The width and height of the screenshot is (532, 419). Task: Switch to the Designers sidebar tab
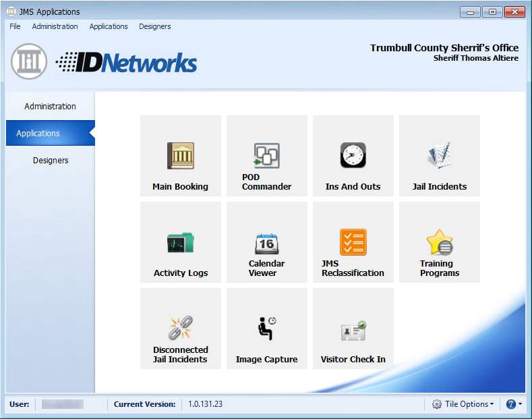(51, 161)
